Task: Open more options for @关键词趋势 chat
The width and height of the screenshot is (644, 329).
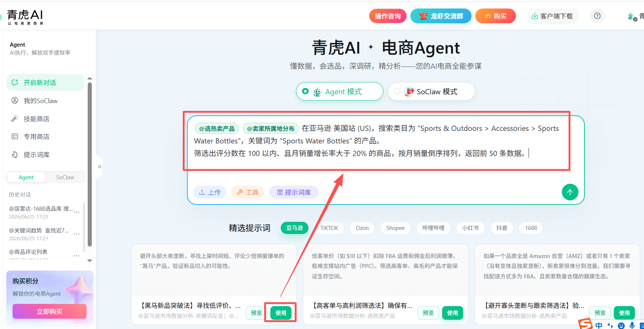Action: tap(77, 234)
